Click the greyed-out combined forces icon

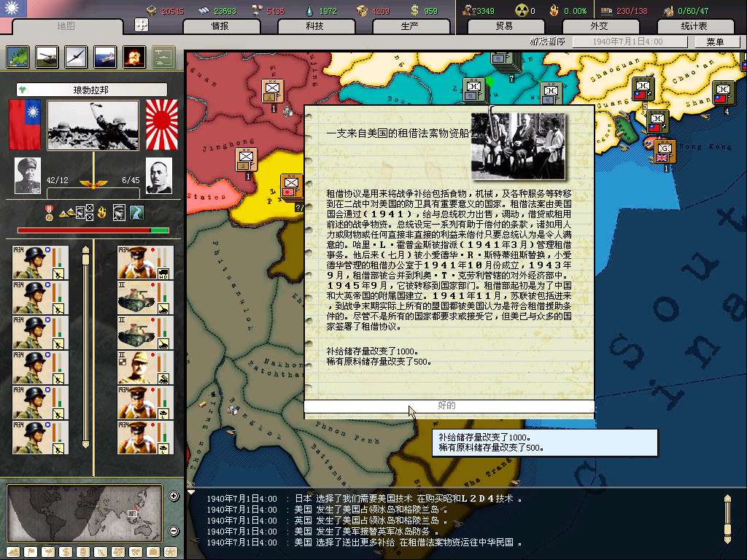[163, 57]
